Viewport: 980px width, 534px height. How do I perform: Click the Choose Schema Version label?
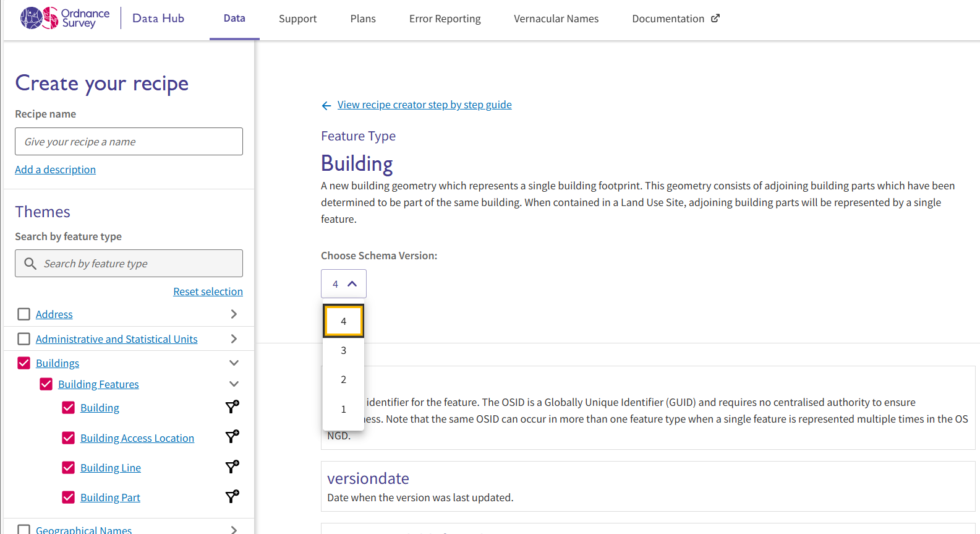click(379, 256)
